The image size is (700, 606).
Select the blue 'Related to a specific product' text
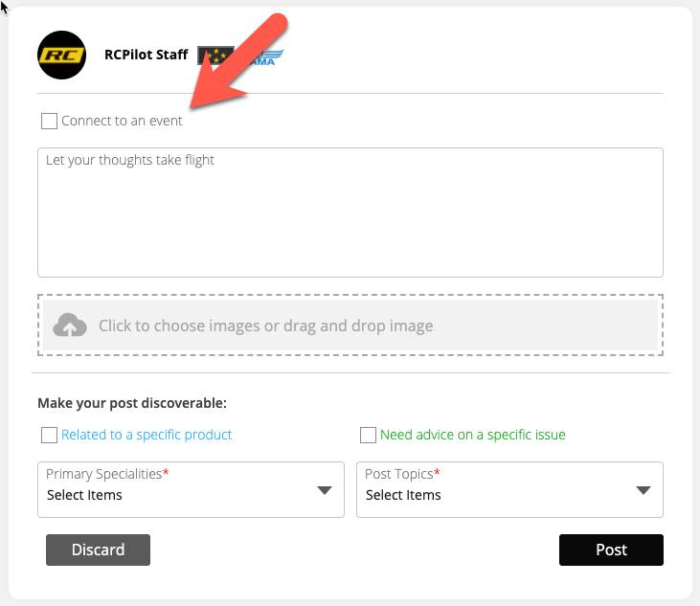(147, 435)
